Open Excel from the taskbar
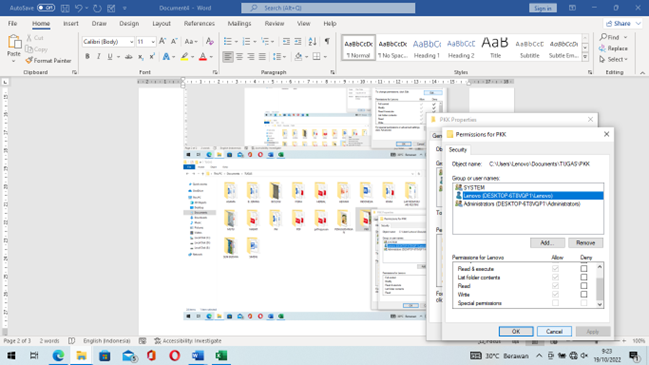649x365 pixels. (x=221, y=355)
